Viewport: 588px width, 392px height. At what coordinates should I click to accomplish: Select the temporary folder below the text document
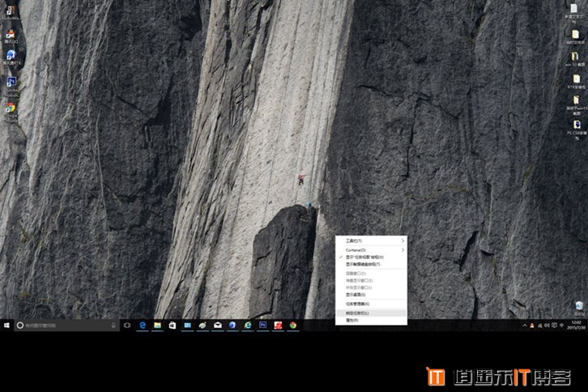pyautogui.click(x=575, y=37)
